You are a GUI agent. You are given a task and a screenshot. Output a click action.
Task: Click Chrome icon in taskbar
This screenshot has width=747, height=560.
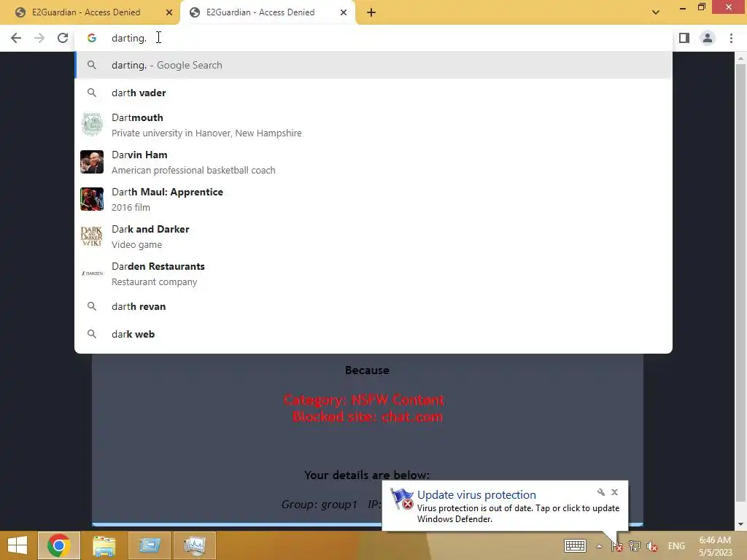59,545
